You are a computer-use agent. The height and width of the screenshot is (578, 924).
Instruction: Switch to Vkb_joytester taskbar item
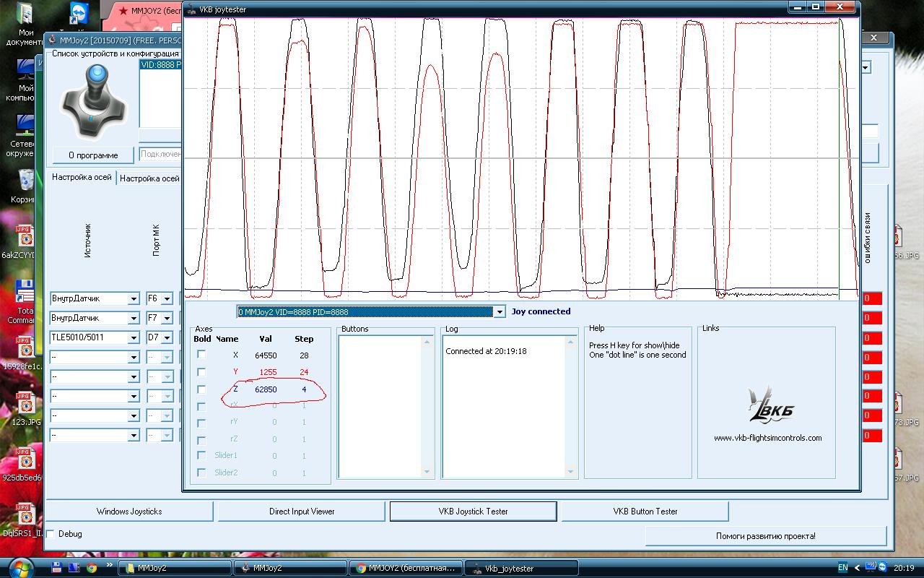point(521,568)
